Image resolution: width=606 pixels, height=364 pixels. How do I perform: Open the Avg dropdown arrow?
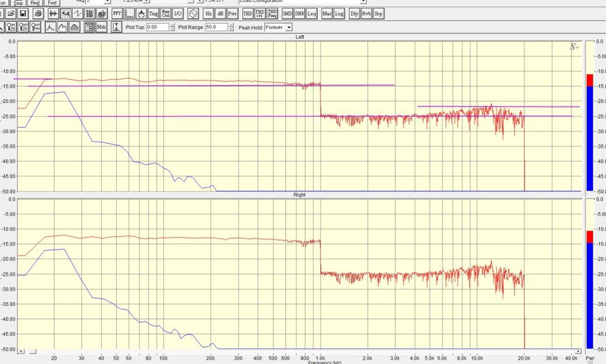coord(107,2)
